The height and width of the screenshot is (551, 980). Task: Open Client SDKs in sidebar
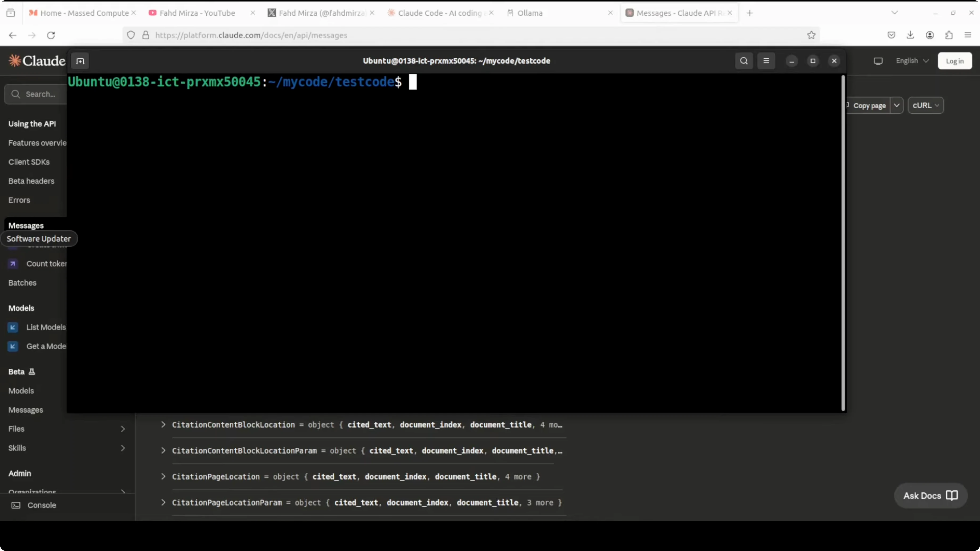[x=29, y=162]
